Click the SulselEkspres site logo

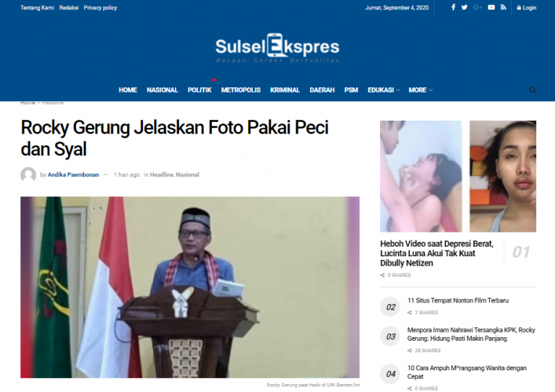tap(277, 48)
